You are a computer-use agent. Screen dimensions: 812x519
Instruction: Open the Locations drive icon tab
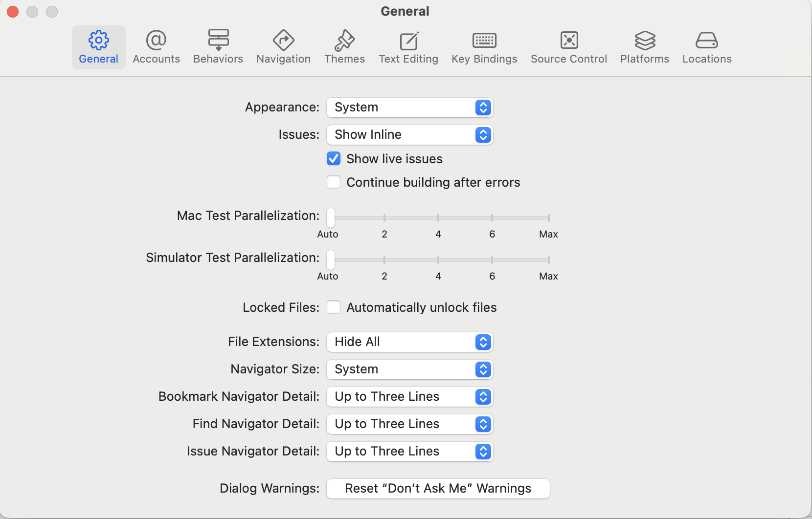coord(707,47)
